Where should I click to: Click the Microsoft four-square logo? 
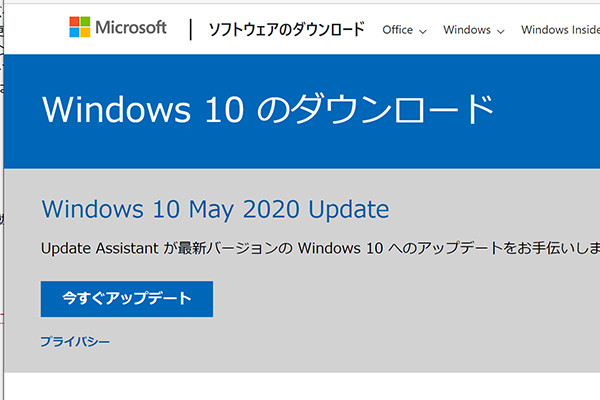[79, 27]
